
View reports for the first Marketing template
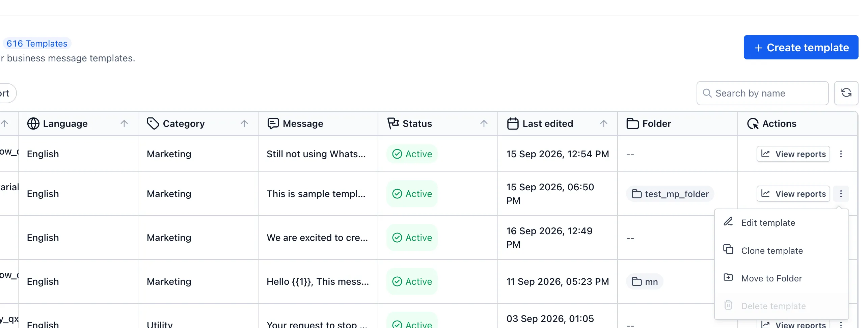point(793,154)
